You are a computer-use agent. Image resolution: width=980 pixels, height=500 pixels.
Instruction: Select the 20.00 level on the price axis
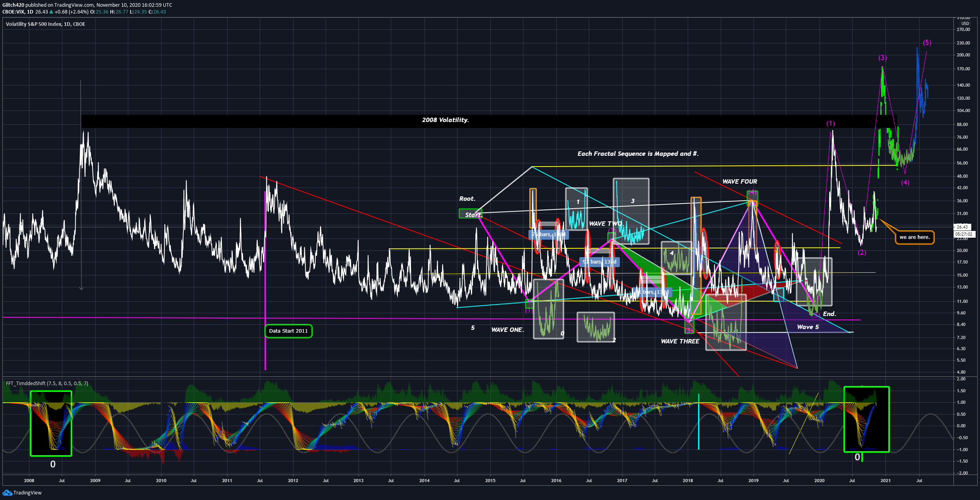coord(962,250)
